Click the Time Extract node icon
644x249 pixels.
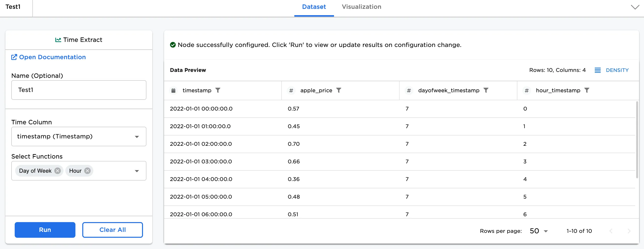[58, 39]
